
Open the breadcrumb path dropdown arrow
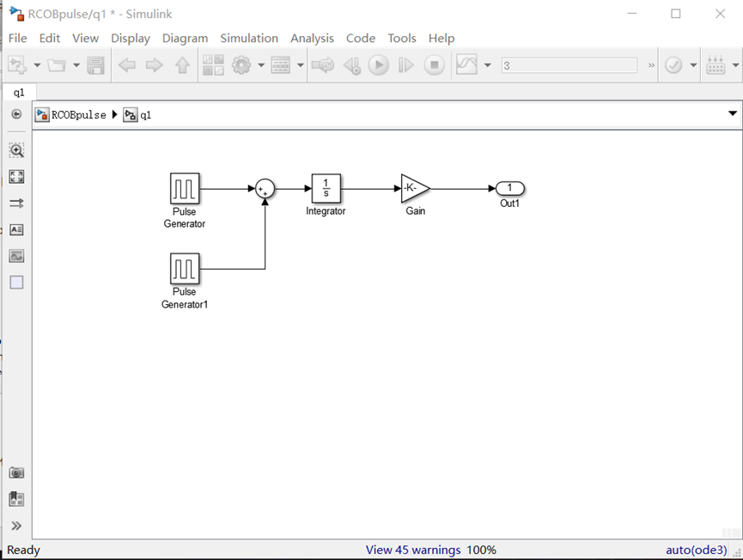click(x=732, y=114)
